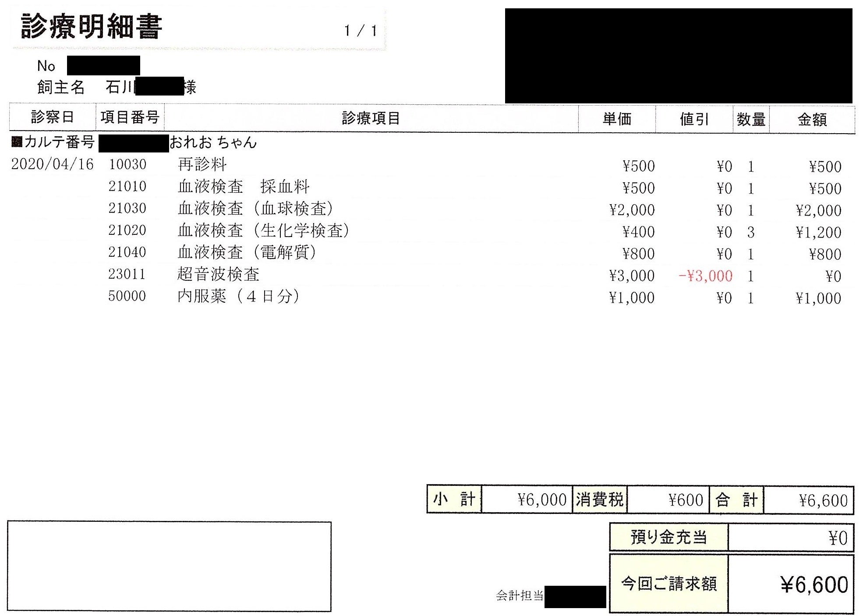Click the 診療明細書 document title

91,26
